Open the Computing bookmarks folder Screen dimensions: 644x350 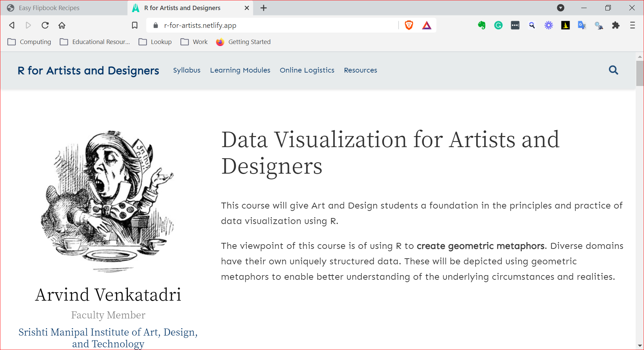(x=29, y=42)
